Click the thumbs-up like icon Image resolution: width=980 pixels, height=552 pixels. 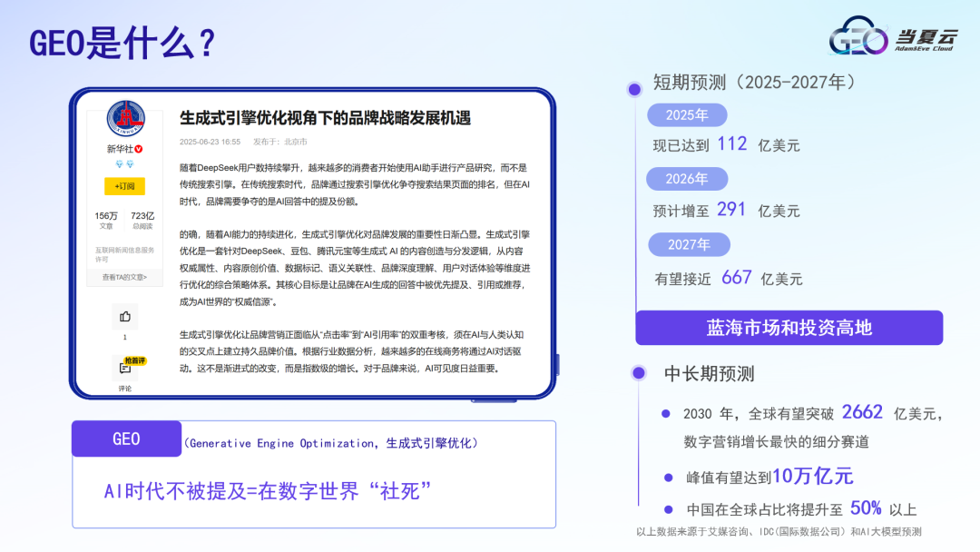pos(125,317)
